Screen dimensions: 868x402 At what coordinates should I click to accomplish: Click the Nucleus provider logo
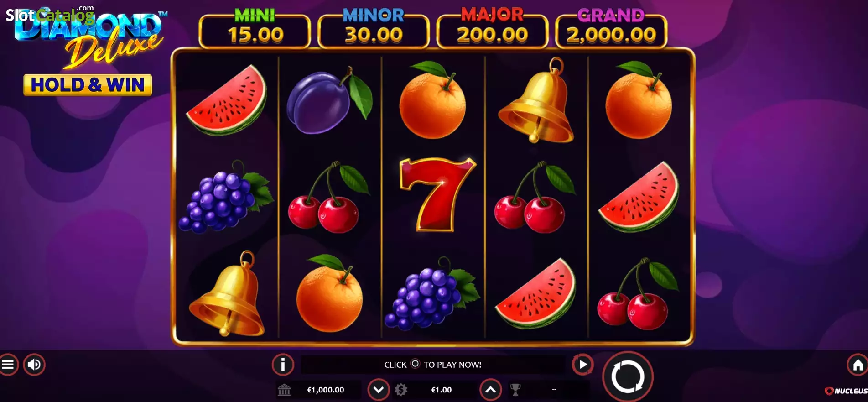pos(846,391)
